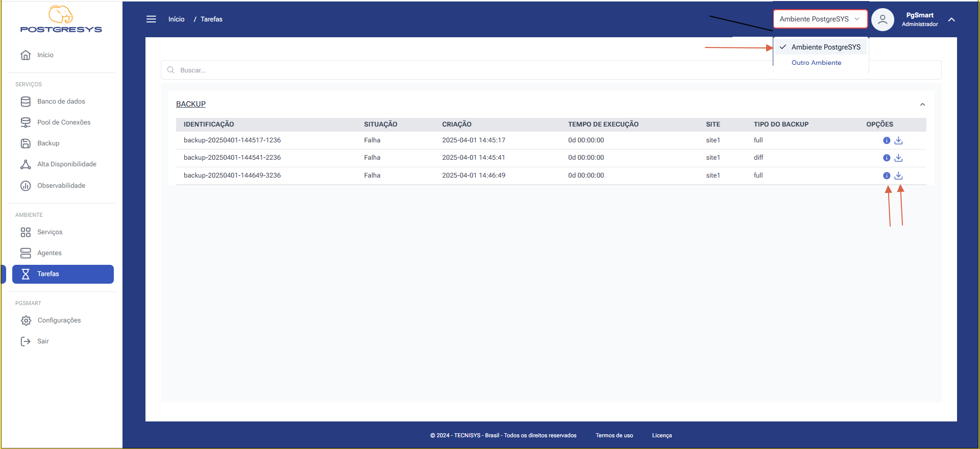This screenshot has height=449, width=980.
Task: Click creation date 2025-04-01 14:45:17
Action: 474,140
